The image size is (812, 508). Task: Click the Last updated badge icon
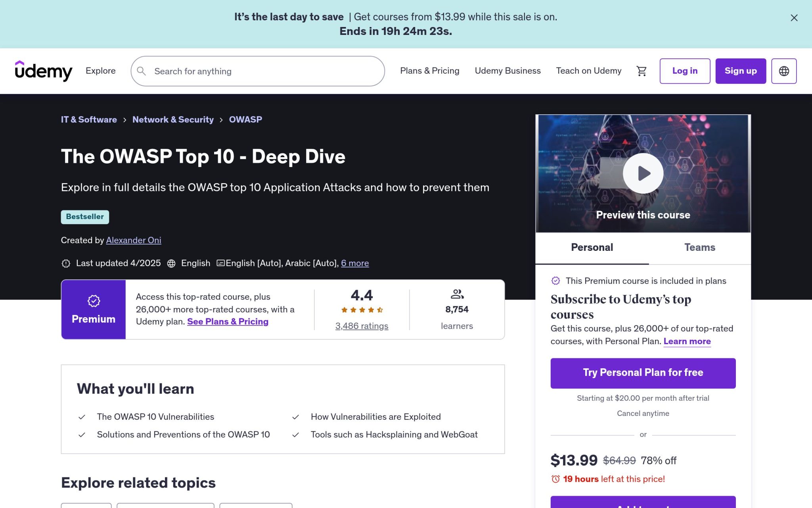pos(66,263)
